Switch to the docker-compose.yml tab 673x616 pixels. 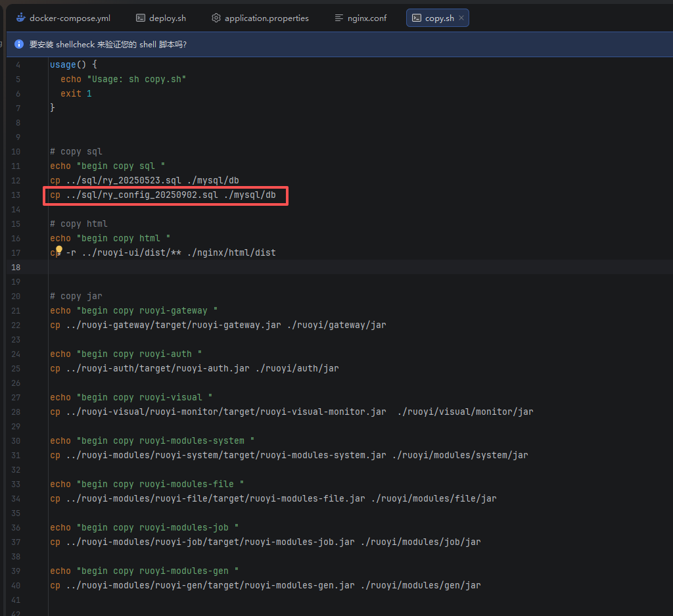(64, 18)
